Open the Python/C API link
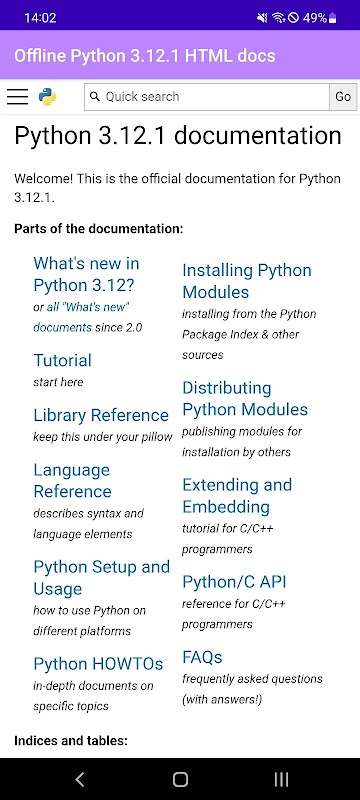The height and width of the screenshot is (800, 360). click(x=234, y=582)
